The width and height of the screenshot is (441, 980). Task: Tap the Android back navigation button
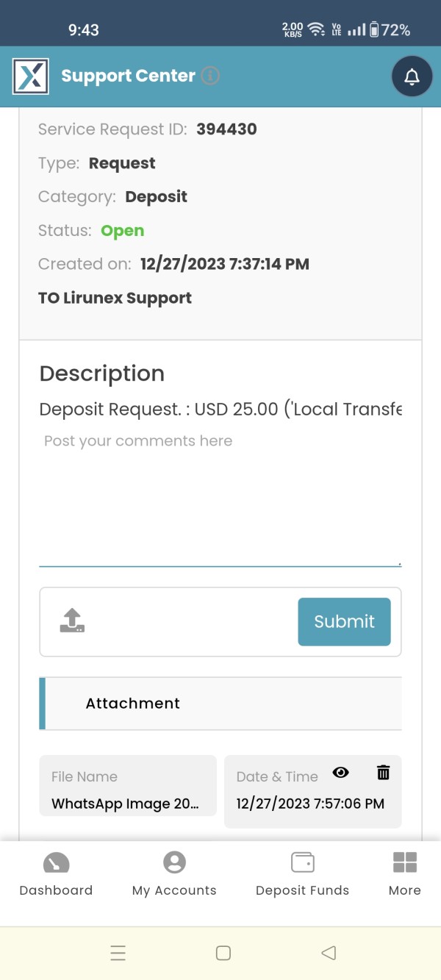(x=329, y=953)
